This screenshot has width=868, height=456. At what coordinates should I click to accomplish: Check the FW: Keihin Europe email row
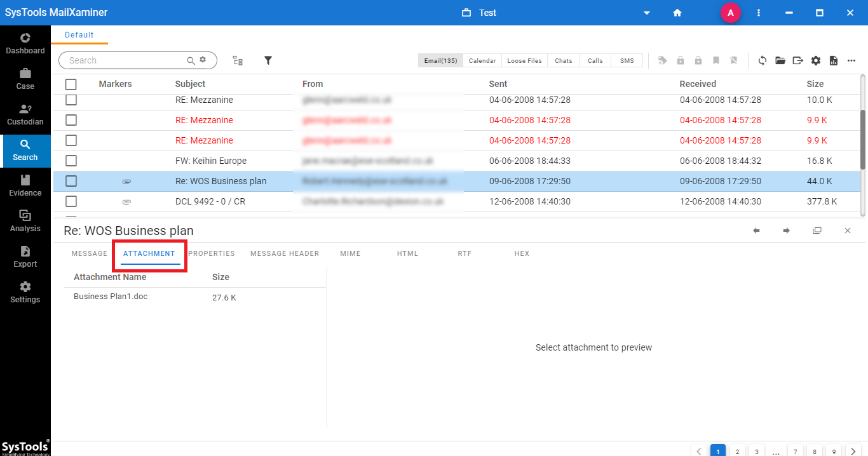click(71, 161)
